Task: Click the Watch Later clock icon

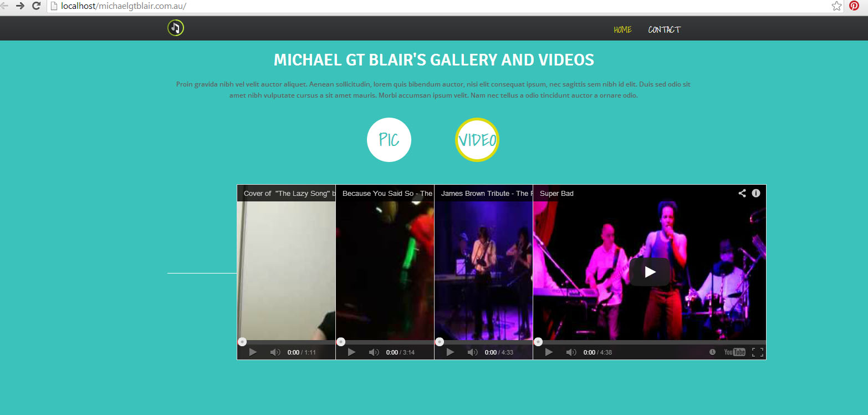Action: (712, 352)
